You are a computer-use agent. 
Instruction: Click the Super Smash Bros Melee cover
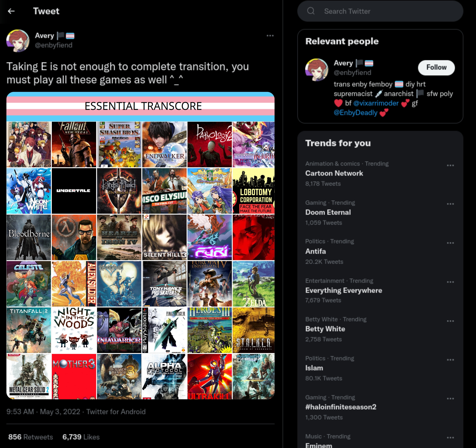coord(119,144)
